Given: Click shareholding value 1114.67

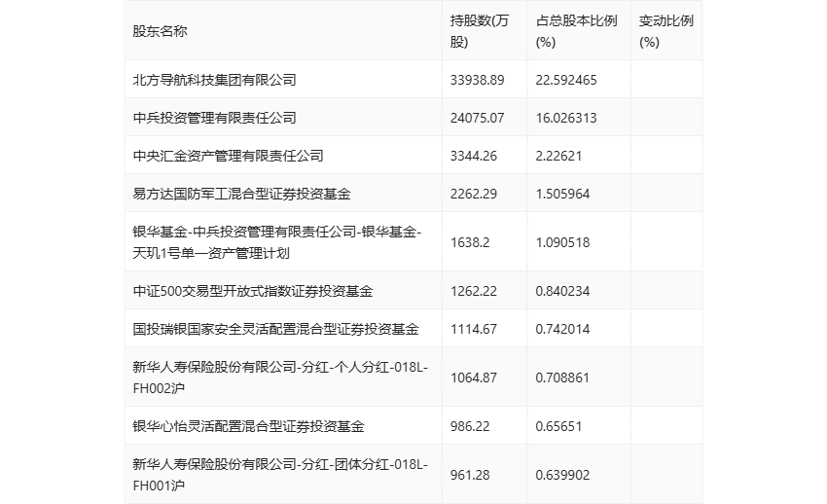Looking at the screenshot, I should click(x=474, y=329).
